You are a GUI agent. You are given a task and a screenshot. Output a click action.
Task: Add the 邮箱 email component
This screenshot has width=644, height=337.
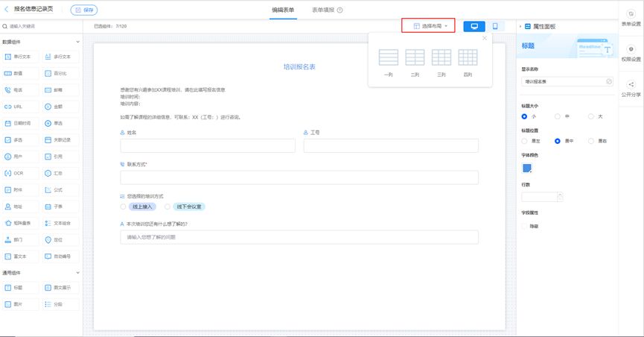click(x=60, y=90)
